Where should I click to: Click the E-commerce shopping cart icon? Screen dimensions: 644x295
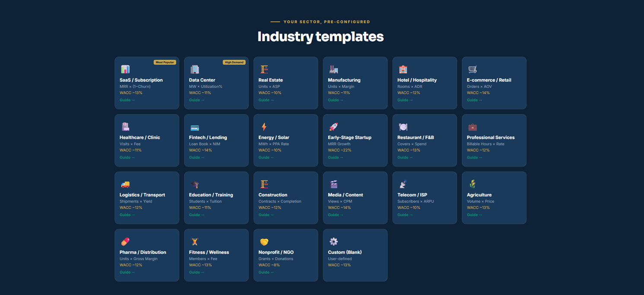tap(473, 69)
